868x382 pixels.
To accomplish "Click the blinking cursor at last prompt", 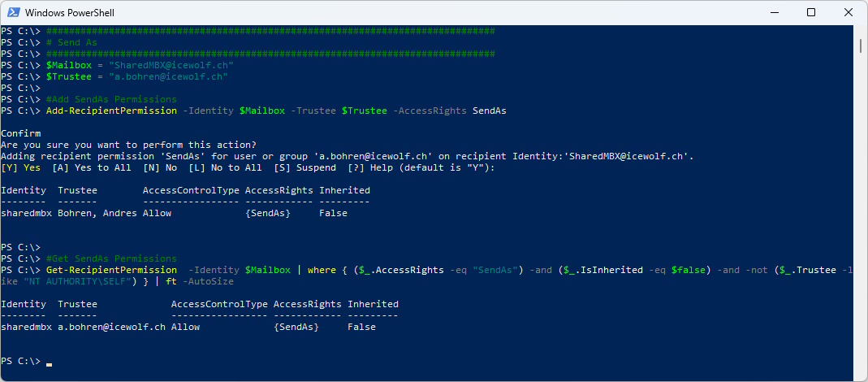I will tap(50, 364).
